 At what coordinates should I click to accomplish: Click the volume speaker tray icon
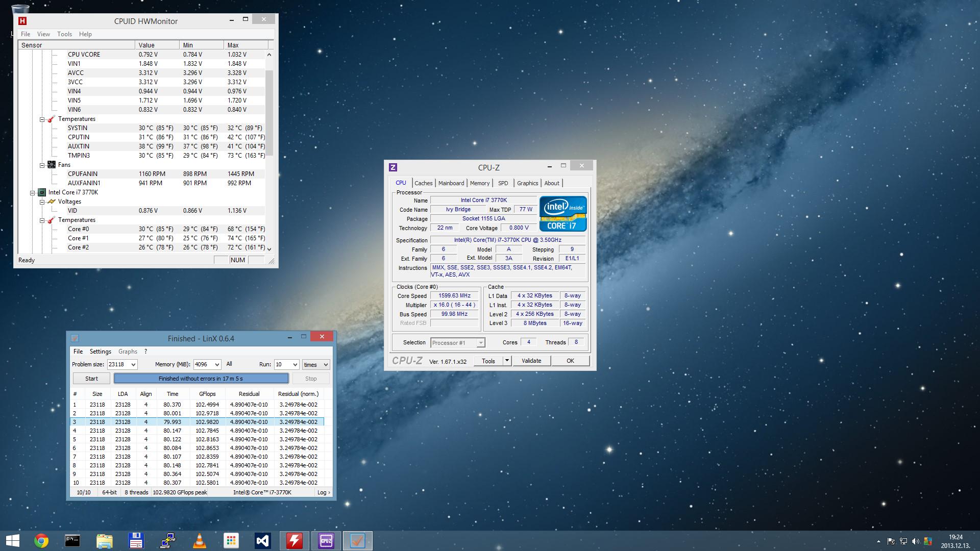pos(915,541)
